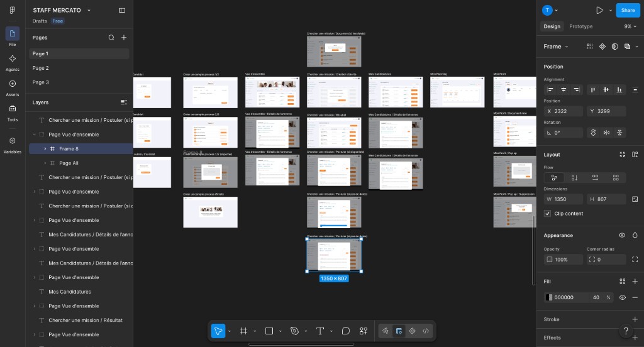Align right in Alignment controls
This screenshot has height=347, width=644.
[x=577, y=89]
